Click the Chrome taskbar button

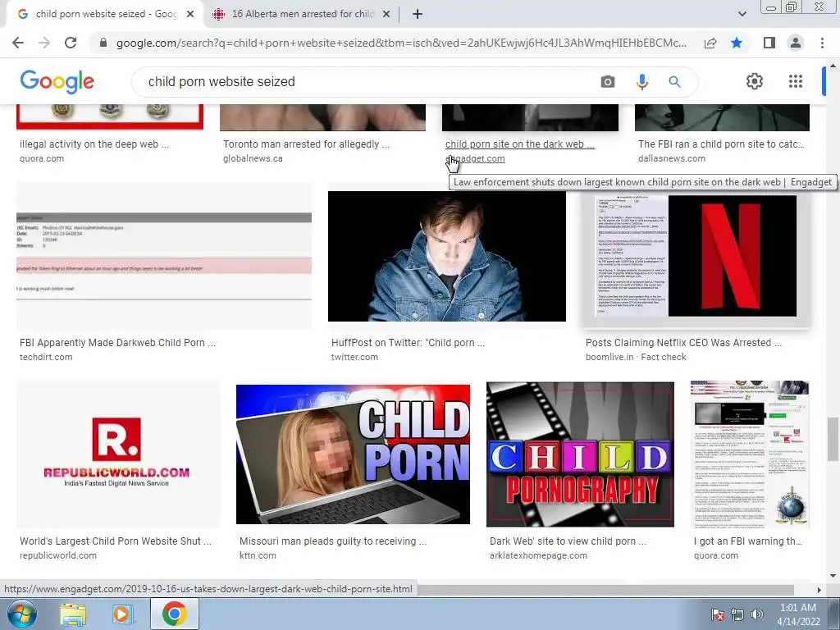point(175,614)
